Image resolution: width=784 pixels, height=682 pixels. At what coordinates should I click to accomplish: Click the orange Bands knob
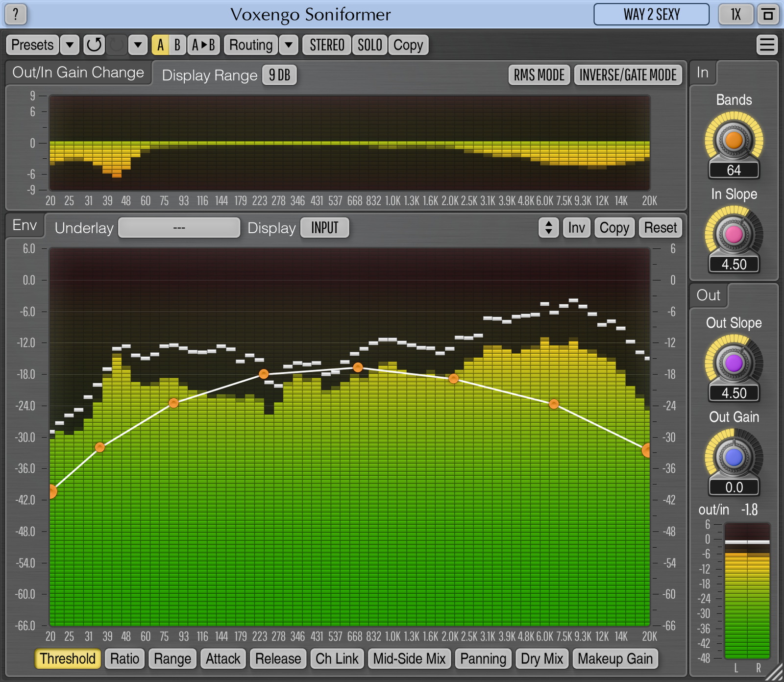(734, 140)
